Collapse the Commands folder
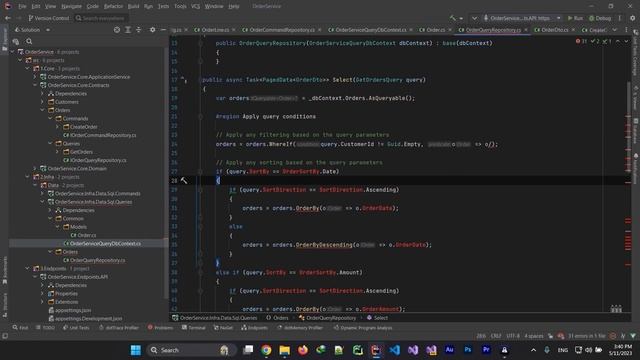640x360 pixels. (50, 118)
